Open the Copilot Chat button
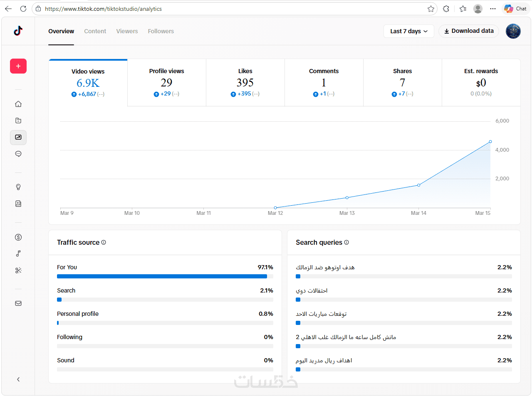 (x=515, y=9)
